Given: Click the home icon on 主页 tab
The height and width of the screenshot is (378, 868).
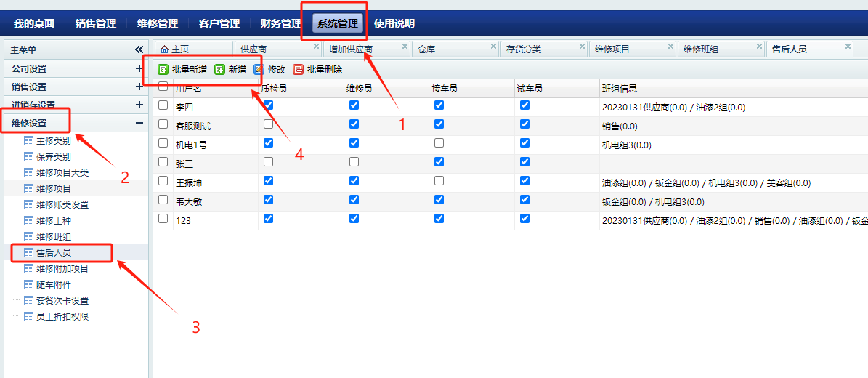Looking at the screenshot, I should tap(163, 49).
